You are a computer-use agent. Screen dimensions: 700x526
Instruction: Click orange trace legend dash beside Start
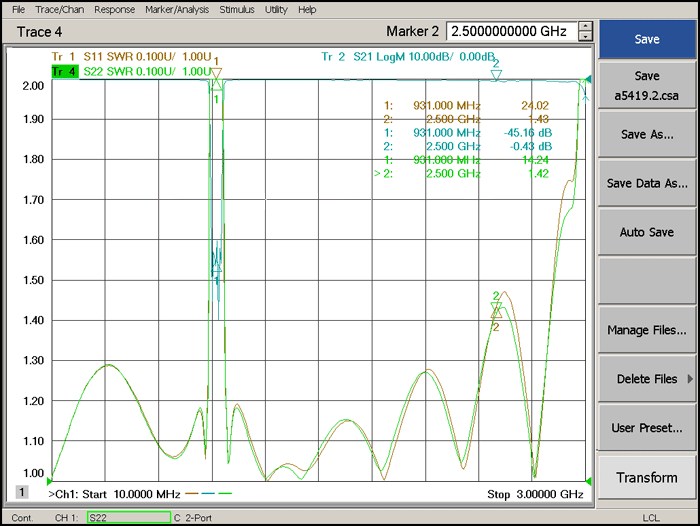point(192,494)
